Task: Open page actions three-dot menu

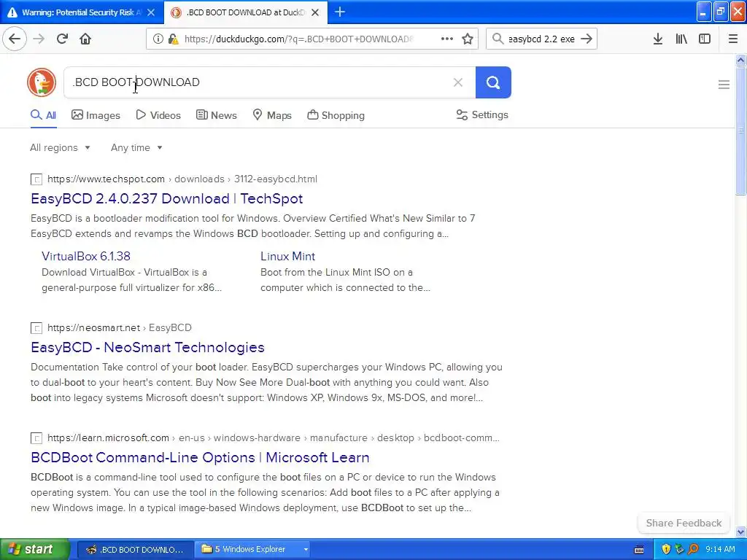Action: [447, 39]
